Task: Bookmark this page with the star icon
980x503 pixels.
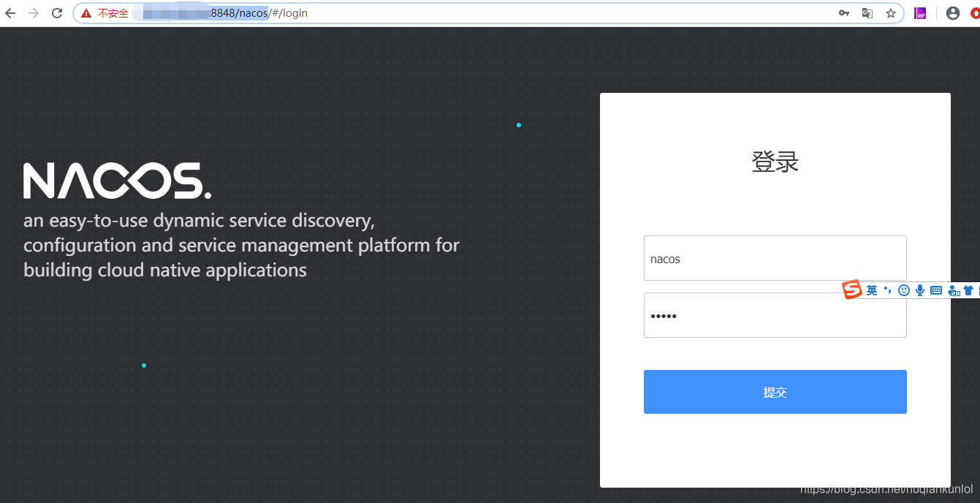Action: tap(891, 13)
